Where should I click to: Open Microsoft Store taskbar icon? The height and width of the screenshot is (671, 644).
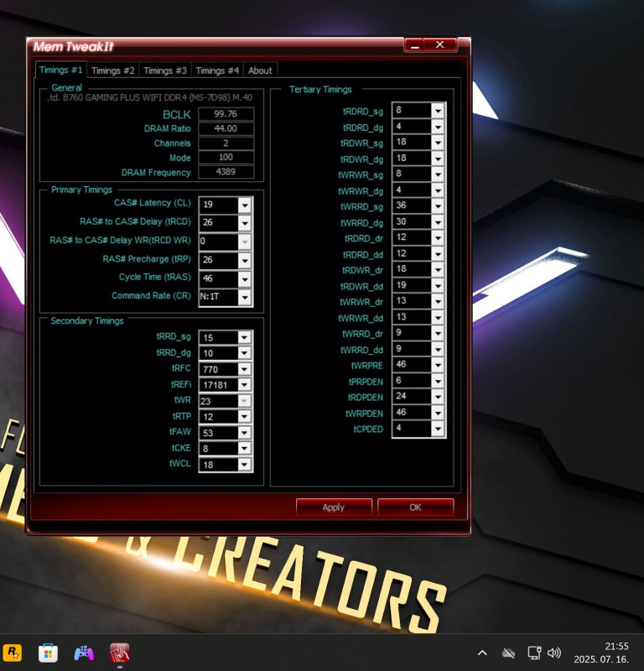pyautogui.click(x=48, y=653)
